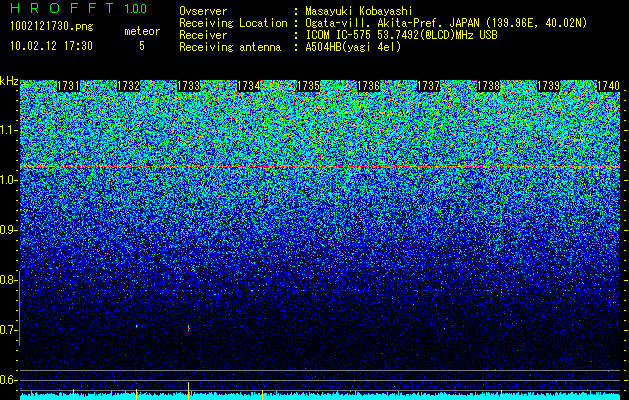Image resolution: width=629 pixels, height=400 pixels.
Task: Click the date 10.02.12 17:30
Action: [51, 46]
